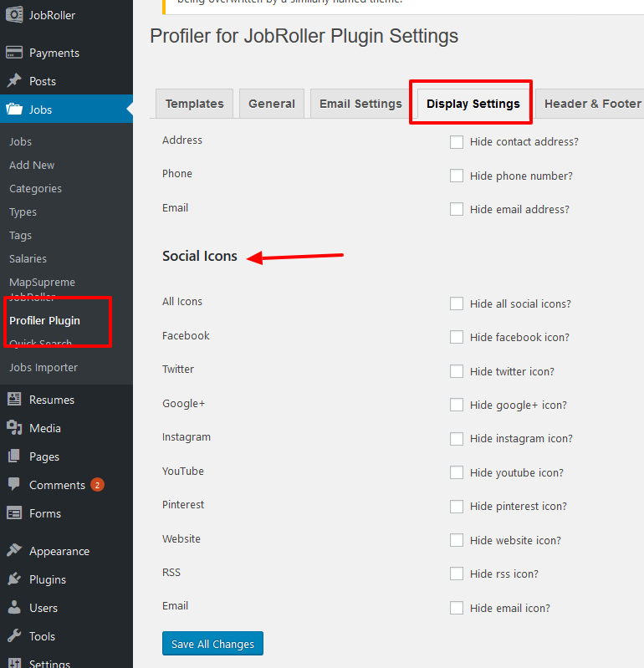Open the General tab
Image resolution: width=644 pixels, height=668 pixels.
click(x=272, y=104)
